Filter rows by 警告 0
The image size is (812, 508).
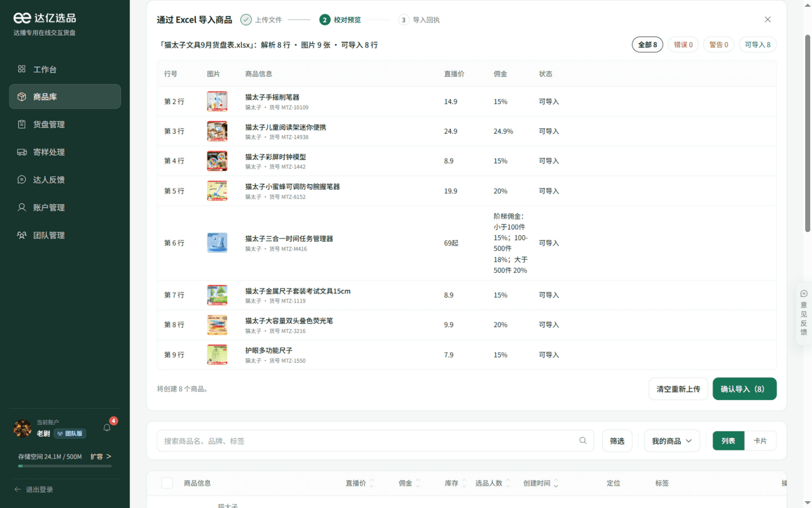[x=719, y=45]
